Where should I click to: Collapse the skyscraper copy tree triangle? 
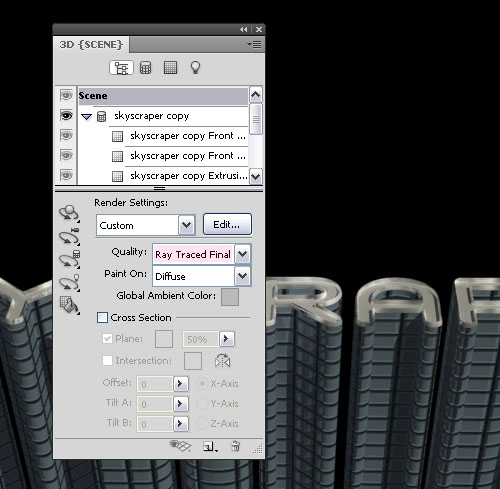(x=86, y=117)
